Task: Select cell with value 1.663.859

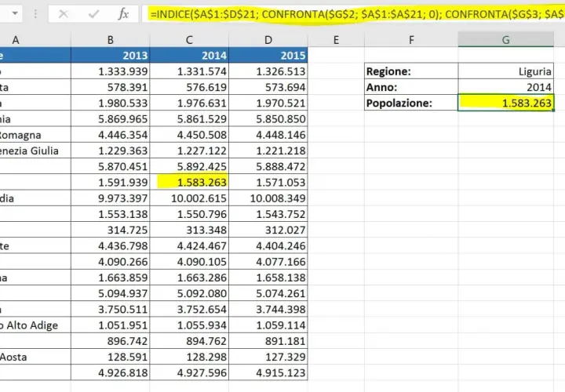Action: coord(111,278)
